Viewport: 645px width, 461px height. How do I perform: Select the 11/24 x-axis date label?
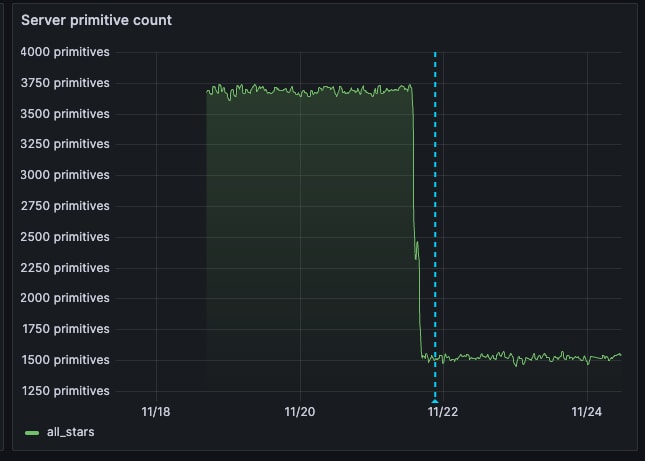tap(586, 411)
